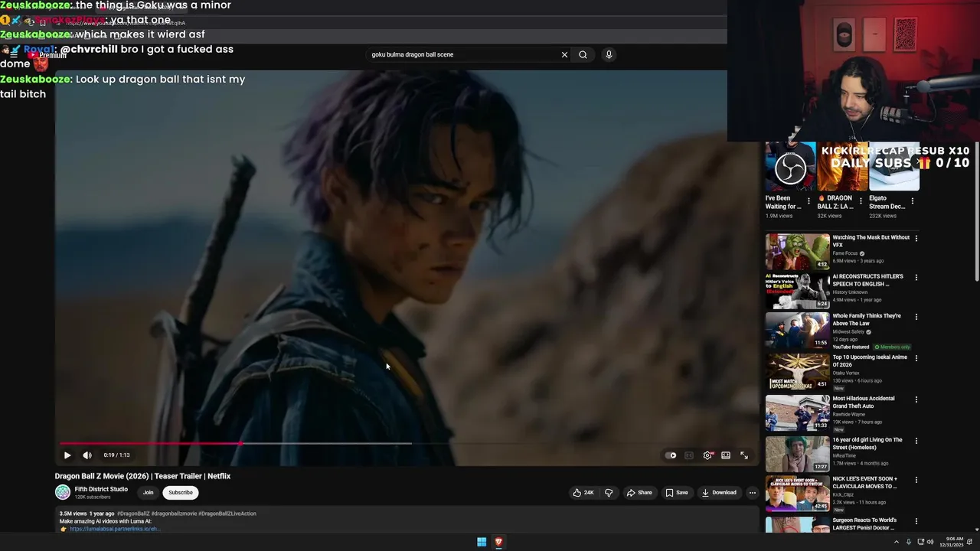The height and width of the screenshot is (551, 980).
Task: Play the Dragon Ball Z teaser video
Action: (67, 455)
